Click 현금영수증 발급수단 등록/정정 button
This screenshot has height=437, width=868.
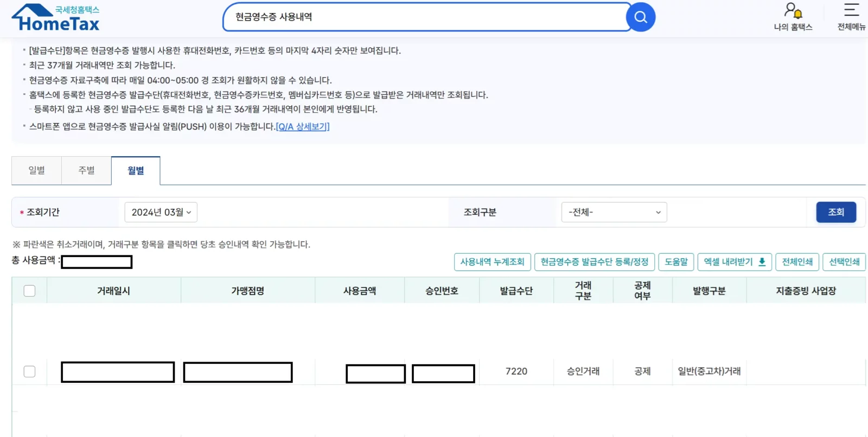[x=595, y=262]
